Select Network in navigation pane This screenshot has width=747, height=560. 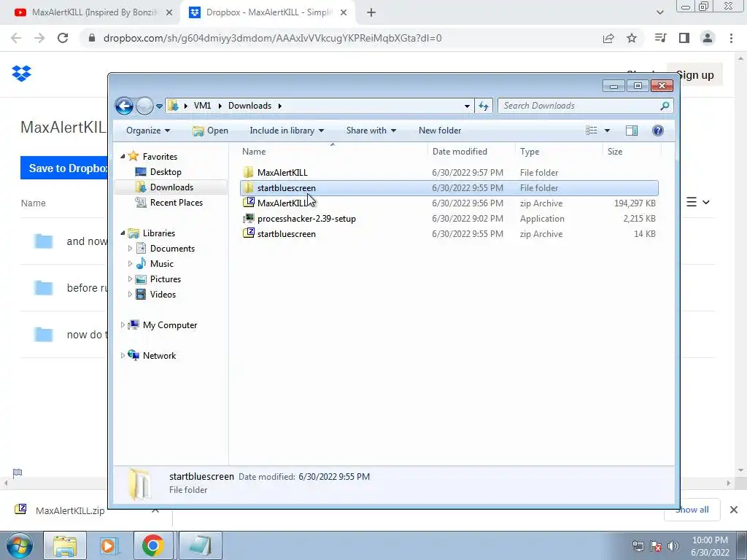pos(159,355)
